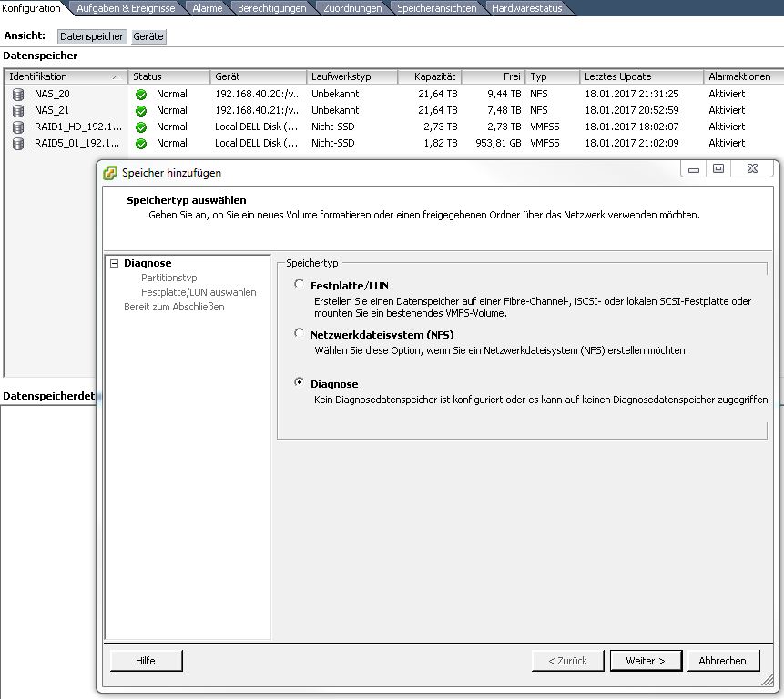This screenshot has width=784, height=699.
Task: Collapse the Diagnose tree node
Action: (115, 263)
